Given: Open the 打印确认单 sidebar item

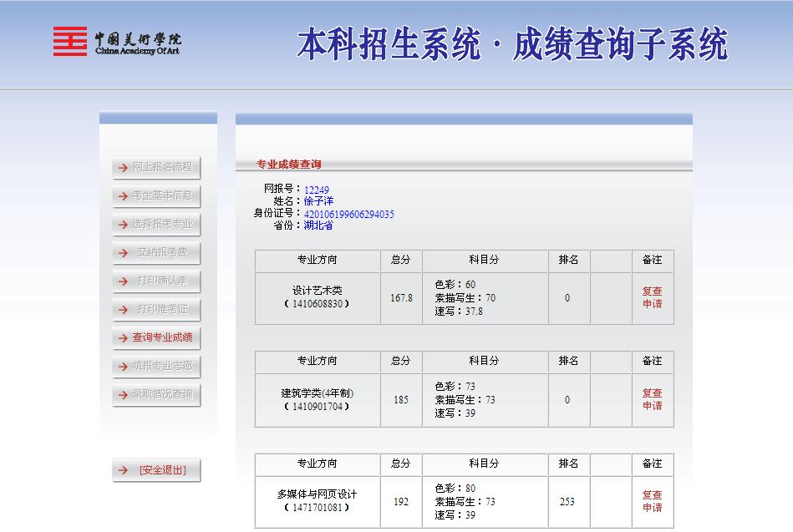Looking at the screenshot, I should pyautogui.click(x=156, y=281).
